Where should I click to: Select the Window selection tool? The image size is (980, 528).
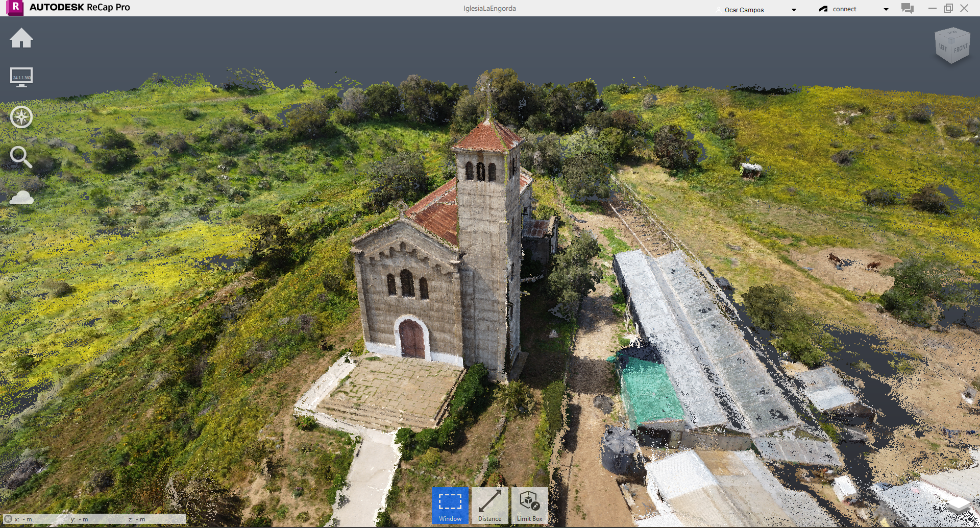pyautogui.click(x=450, y=505)
